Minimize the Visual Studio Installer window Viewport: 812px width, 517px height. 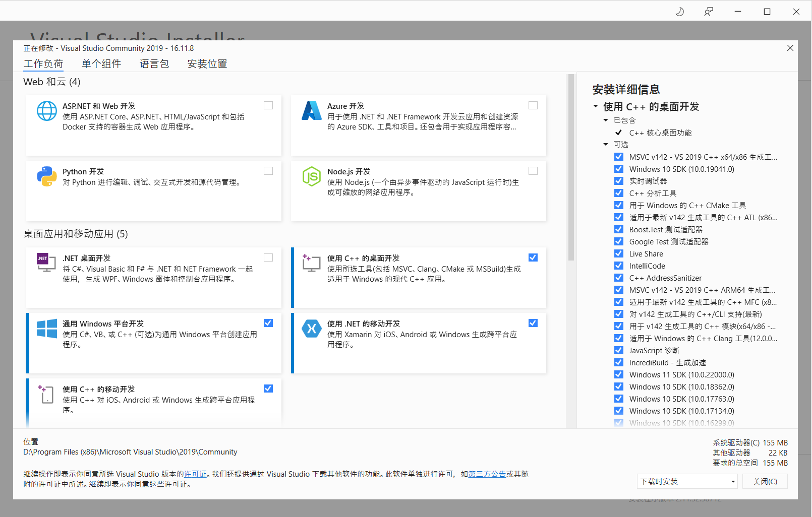coord(738,11)
